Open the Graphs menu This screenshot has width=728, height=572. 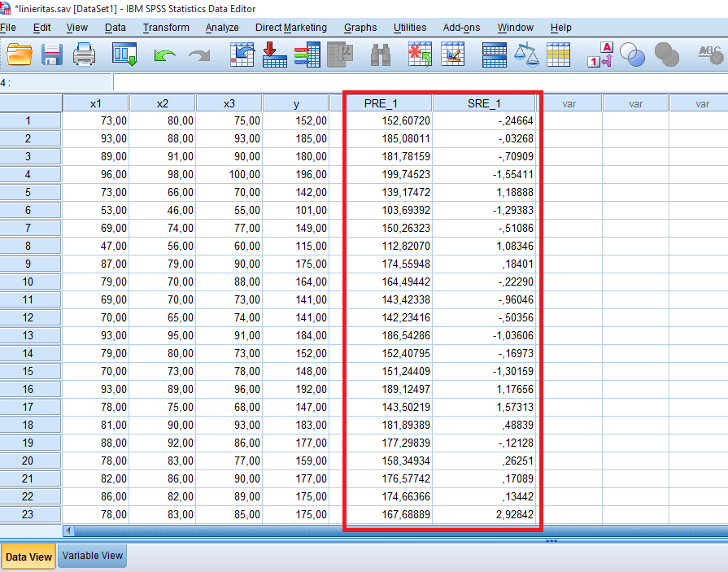pyautogui.click(x=360, y=27)
